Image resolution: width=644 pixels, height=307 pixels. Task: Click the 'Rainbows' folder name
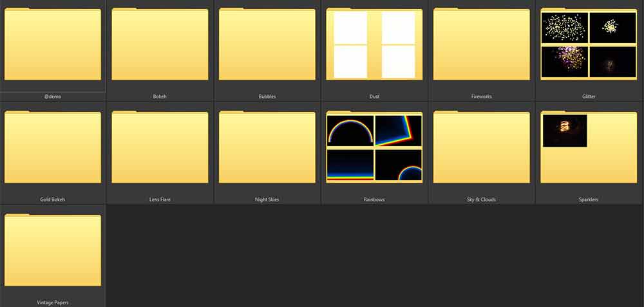(374, 200)
